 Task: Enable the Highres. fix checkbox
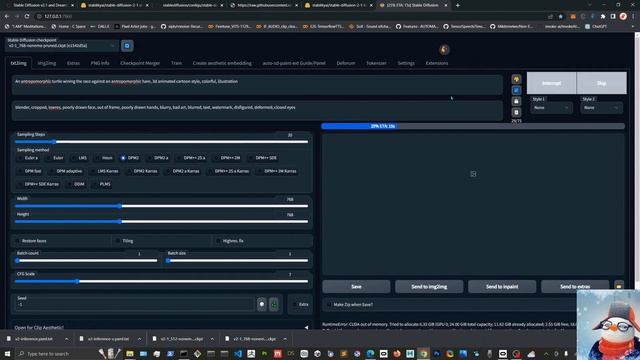[218, 241]
